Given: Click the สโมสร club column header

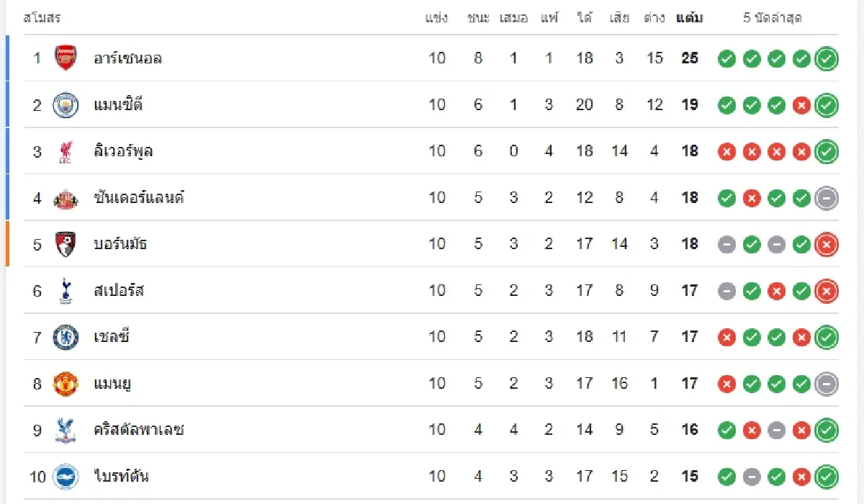Looking at the screenshot, I should (x=42, y=18).
